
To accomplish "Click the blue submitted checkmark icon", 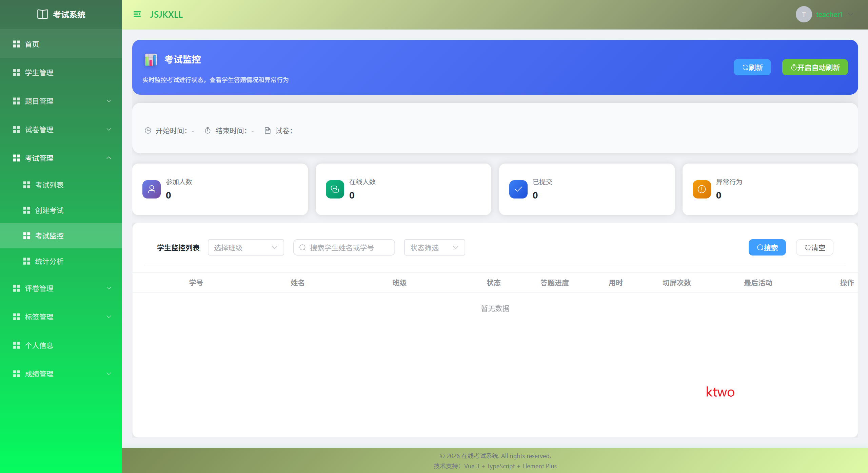I will (x=518, y=189).
